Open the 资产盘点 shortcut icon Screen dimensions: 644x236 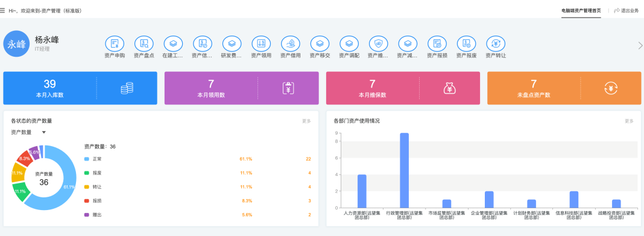(x=144, y=43)
